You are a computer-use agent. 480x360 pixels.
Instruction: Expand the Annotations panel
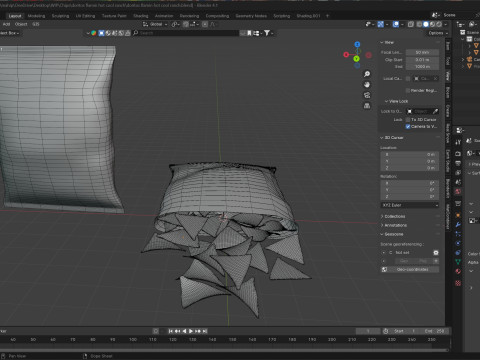coord(394,225)
